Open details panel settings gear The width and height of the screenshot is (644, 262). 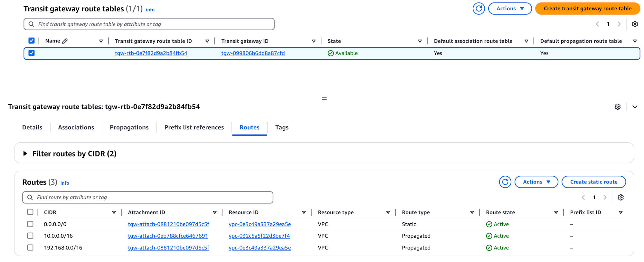click(x=618, y=107)
